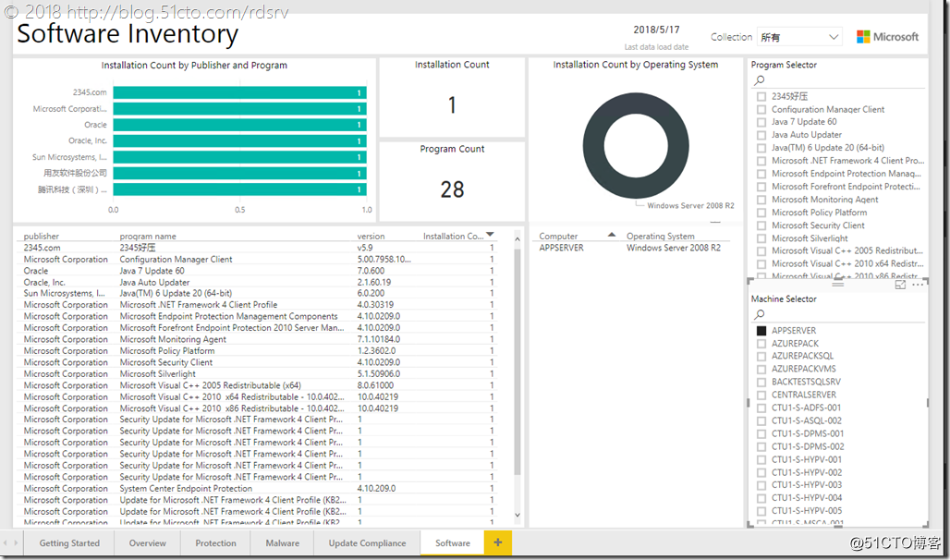The width and height of the screenshot is (950, 560).
Task: Check the AZUREPACKSQL machine checkbox
Action: point(761,357)
